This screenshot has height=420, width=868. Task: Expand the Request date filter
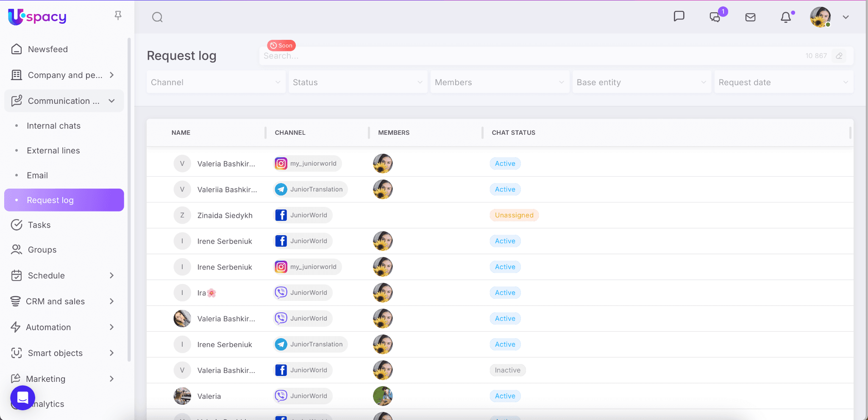pos(783,82)
